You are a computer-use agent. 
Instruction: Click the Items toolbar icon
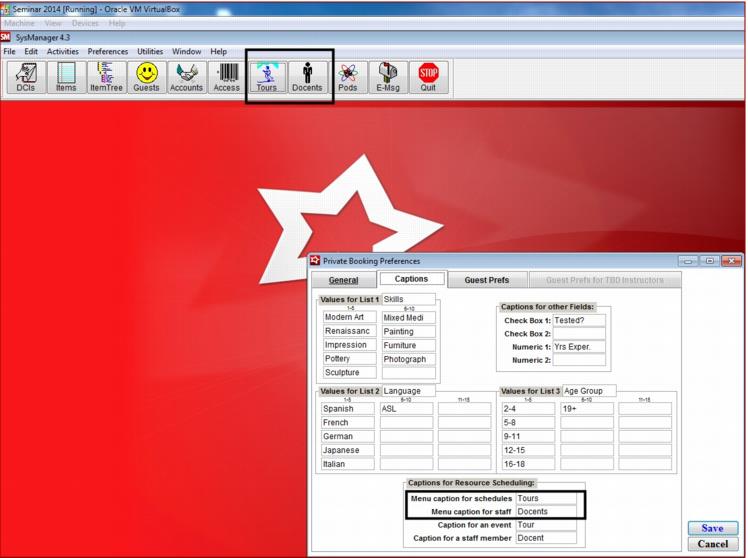(66, 77)
